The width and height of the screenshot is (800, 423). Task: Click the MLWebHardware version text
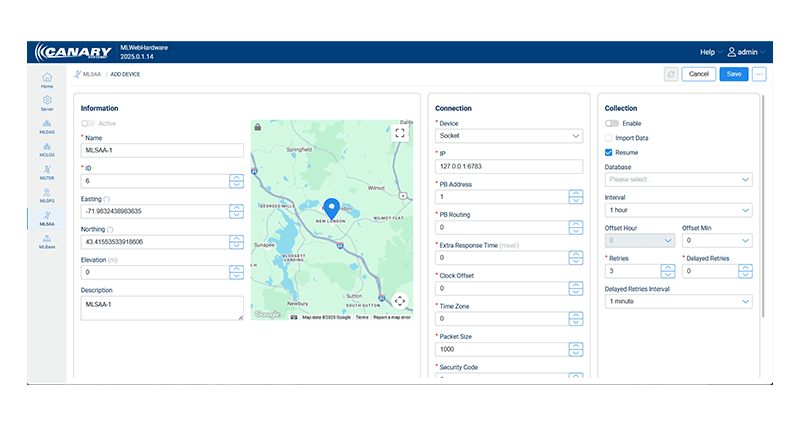point(144,52)
